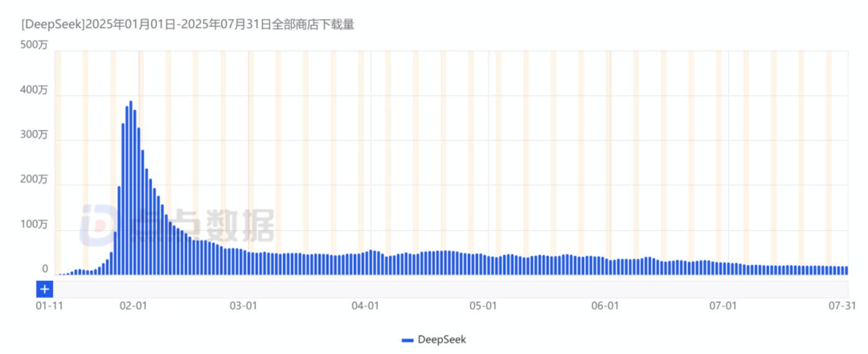The height and width of the screenshot is (354, 868).
Task: Select the 300万 y-axis value
Action: [x=35, y=135]
